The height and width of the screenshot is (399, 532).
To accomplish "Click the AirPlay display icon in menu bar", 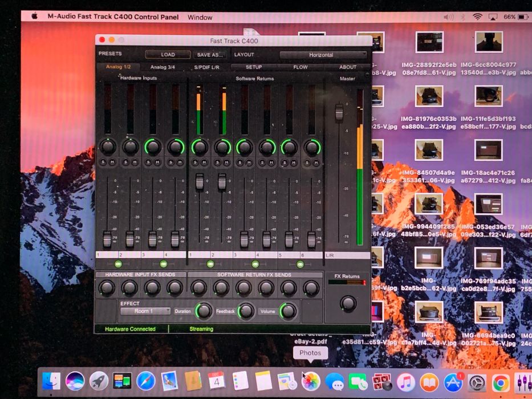I will coord(493,17).
